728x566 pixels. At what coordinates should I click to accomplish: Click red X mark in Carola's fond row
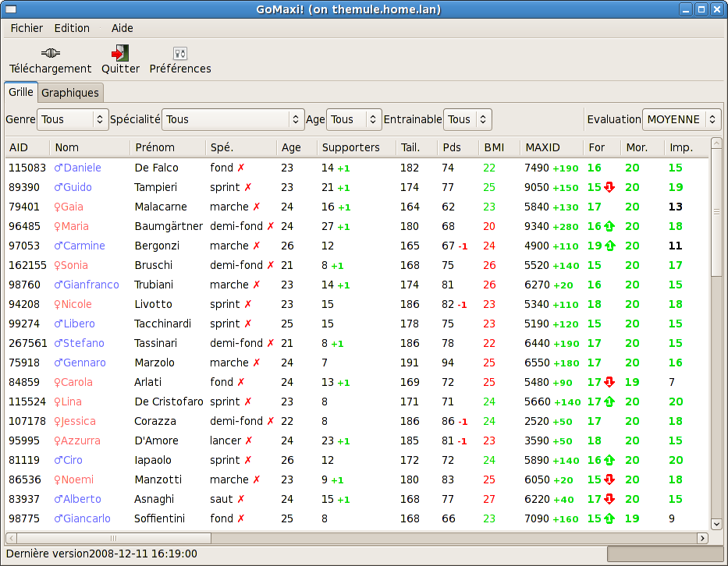click(241, 382)
